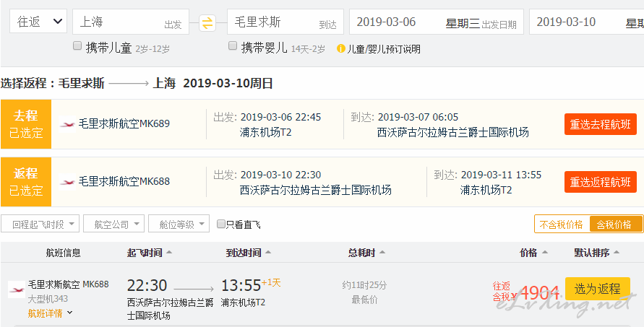Sort flights by arrival time arrow
Screen dimensions: 644x327
(x=267, y=253)
